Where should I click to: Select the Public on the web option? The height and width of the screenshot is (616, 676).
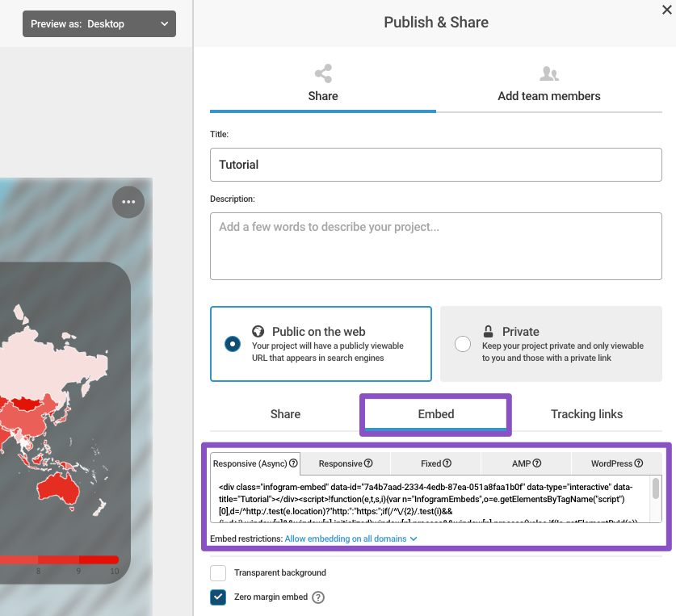[x=233, y=344]
